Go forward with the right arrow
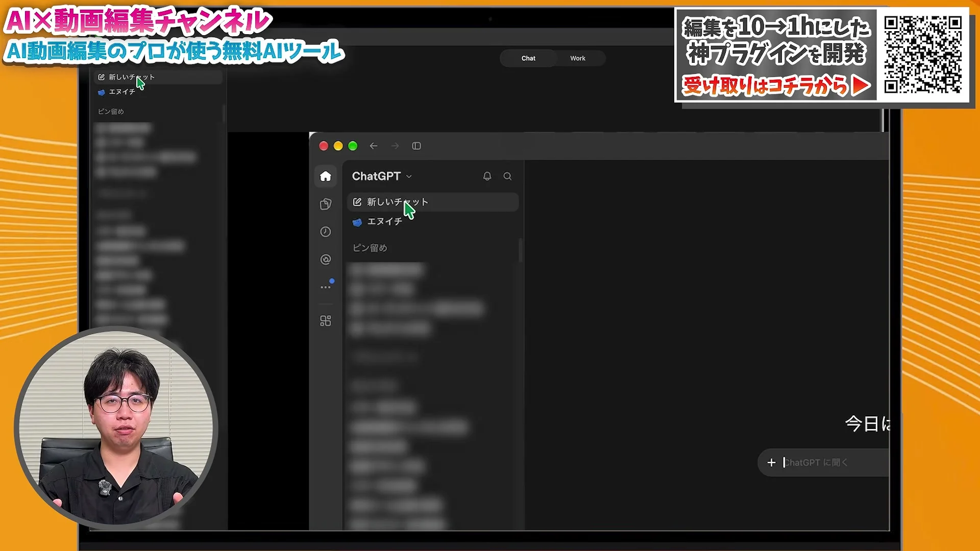This screenshot has height=551, width=980. (395, 146)
